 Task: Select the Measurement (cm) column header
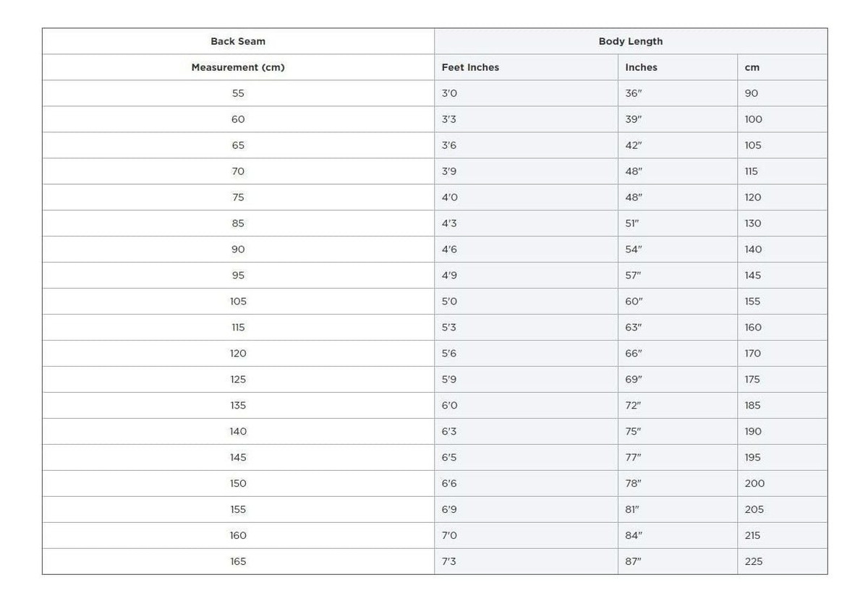238,67
